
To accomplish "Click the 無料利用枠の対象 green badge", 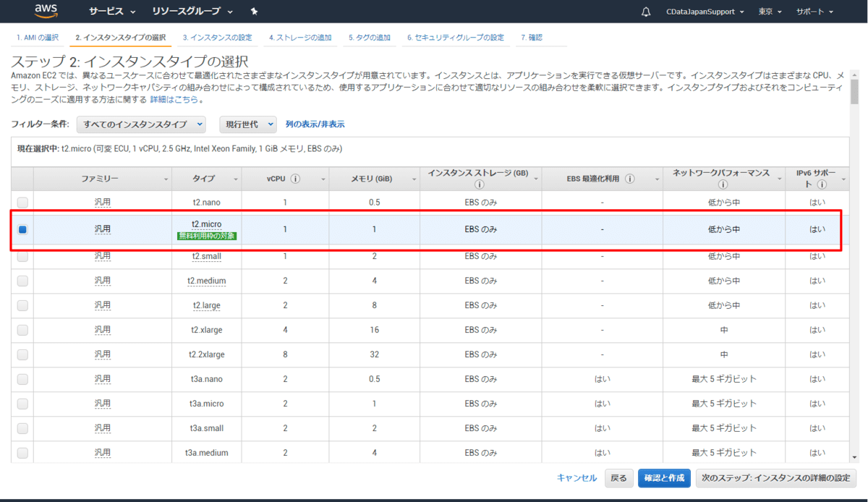I will point(207,236).
